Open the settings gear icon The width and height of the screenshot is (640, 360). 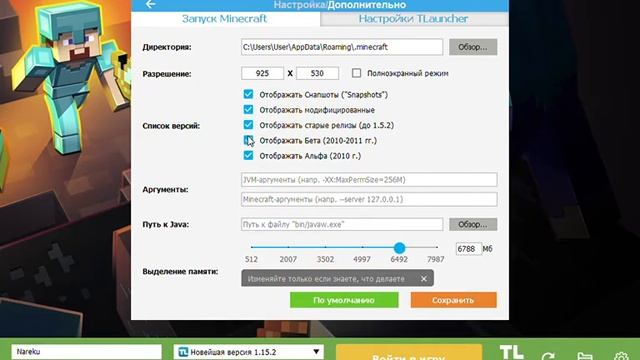click(621, 356)
